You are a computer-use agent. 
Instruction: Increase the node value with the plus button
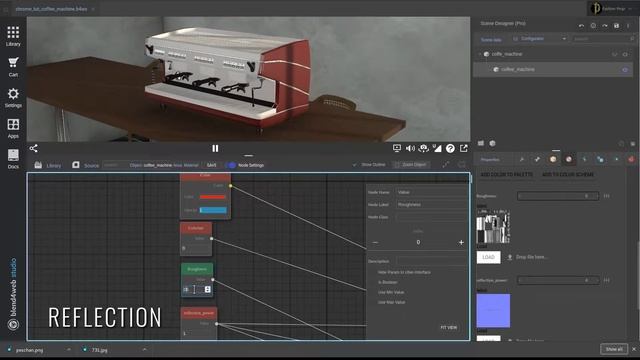tap(461, 242)
